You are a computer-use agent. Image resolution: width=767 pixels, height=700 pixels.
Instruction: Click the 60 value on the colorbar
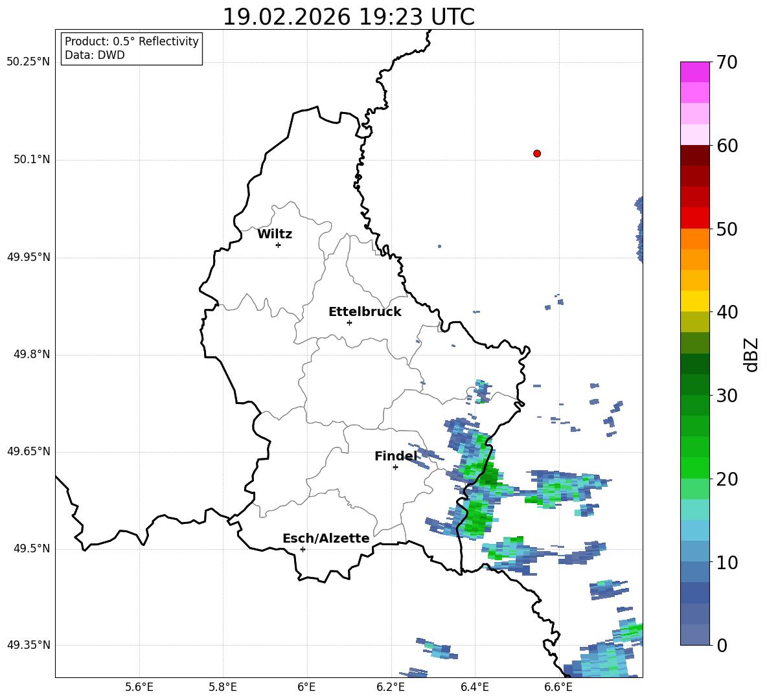pyautogui.click(x=727, y=146)
